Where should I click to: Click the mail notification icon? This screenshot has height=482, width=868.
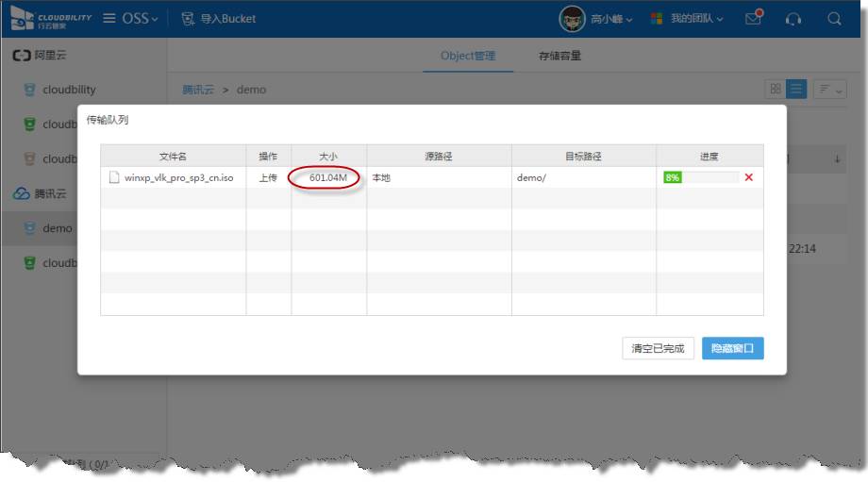point(753,19)
